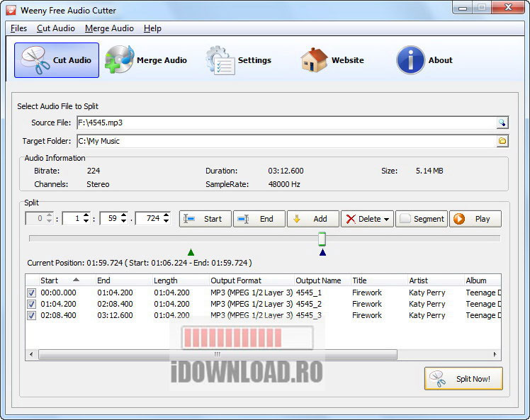
Task: Click the Source File path field
Action: tap(287, 123)
